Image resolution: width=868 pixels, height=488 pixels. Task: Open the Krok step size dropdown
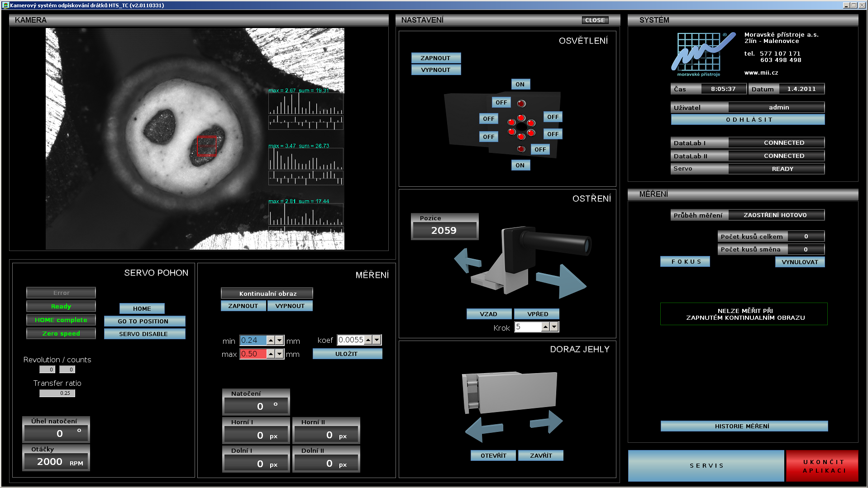point(554,327)
